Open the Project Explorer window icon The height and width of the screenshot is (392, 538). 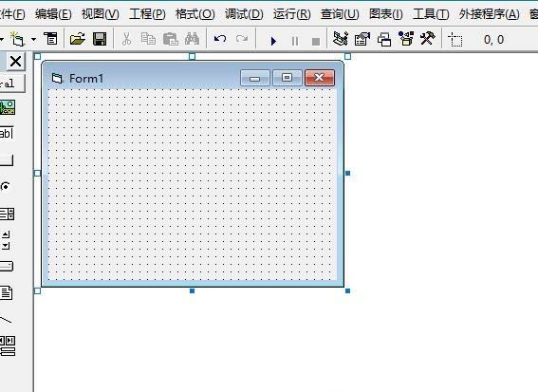tap(341, 39)
